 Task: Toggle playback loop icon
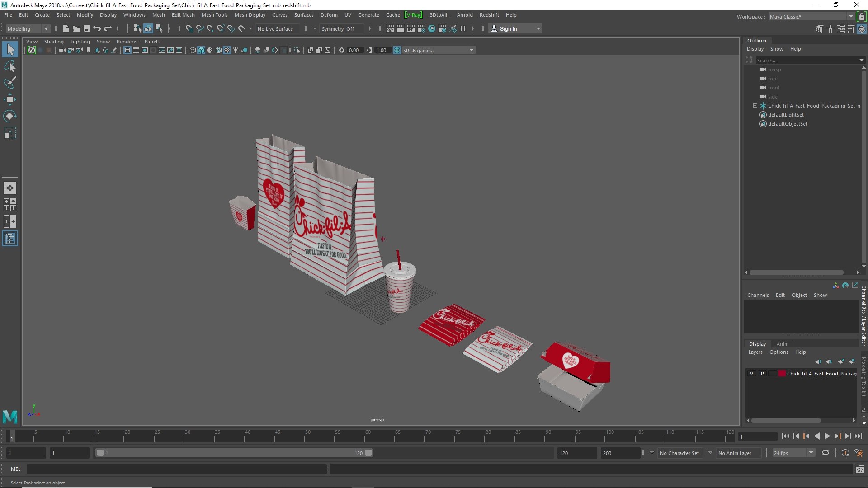pos(826,453)
